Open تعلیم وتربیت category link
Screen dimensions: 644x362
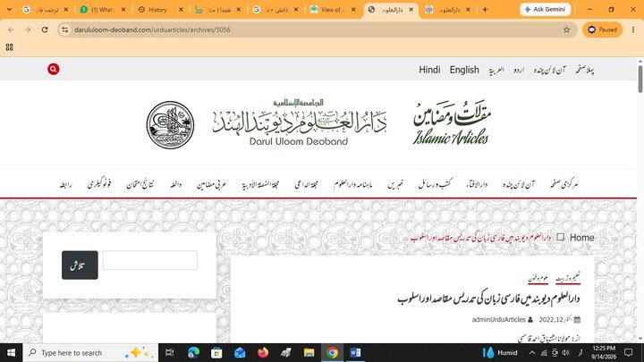(568, 278)
